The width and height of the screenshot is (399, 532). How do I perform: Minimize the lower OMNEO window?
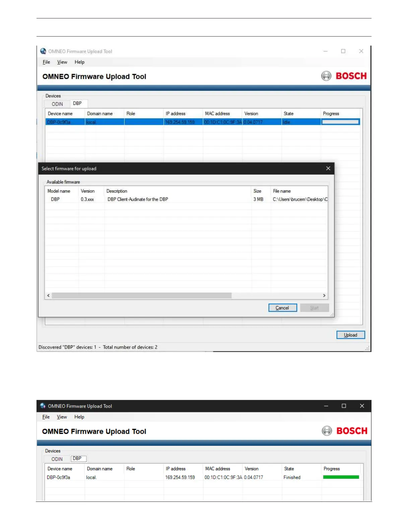(x=326, y=406)
